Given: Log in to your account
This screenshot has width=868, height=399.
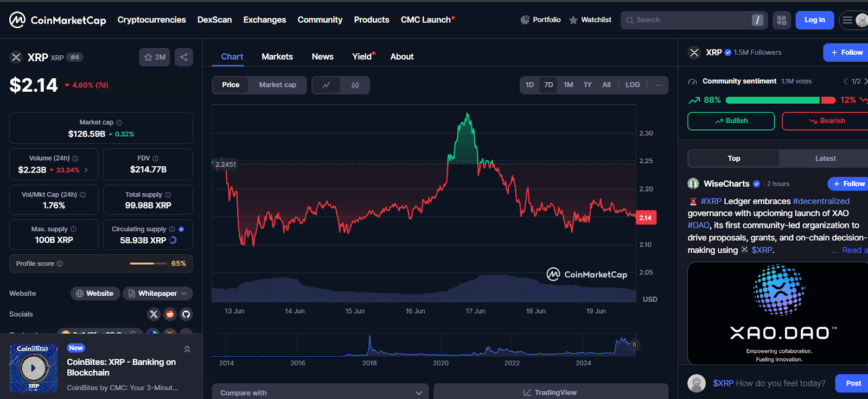Looking at the screenshot, I should (x=815, y=20).
